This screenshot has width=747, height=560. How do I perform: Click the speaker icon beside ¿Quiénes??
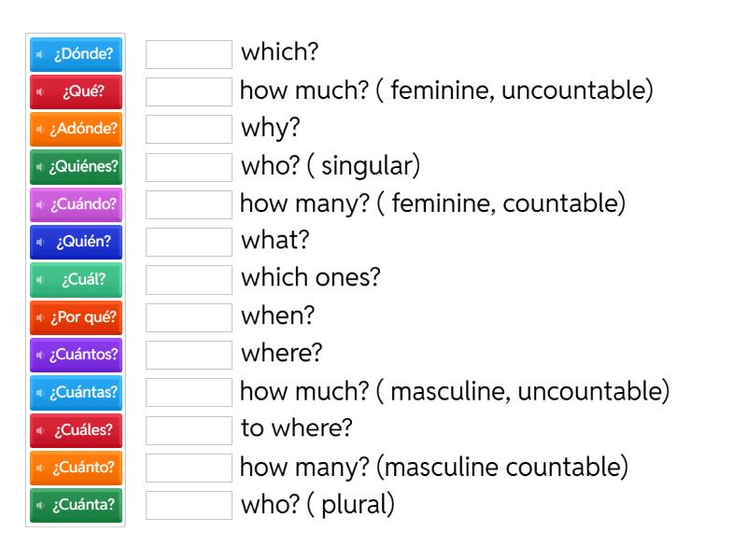(x=38, y=167)
